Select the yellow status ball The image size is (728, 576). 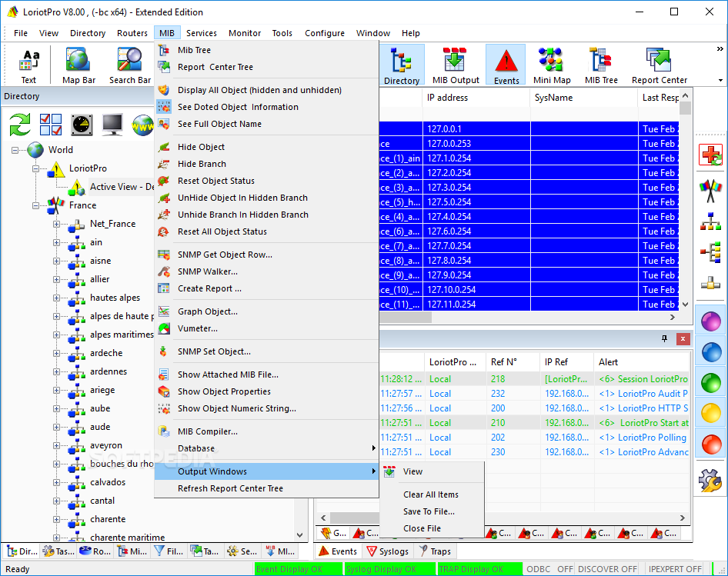(x=711, y=414)
